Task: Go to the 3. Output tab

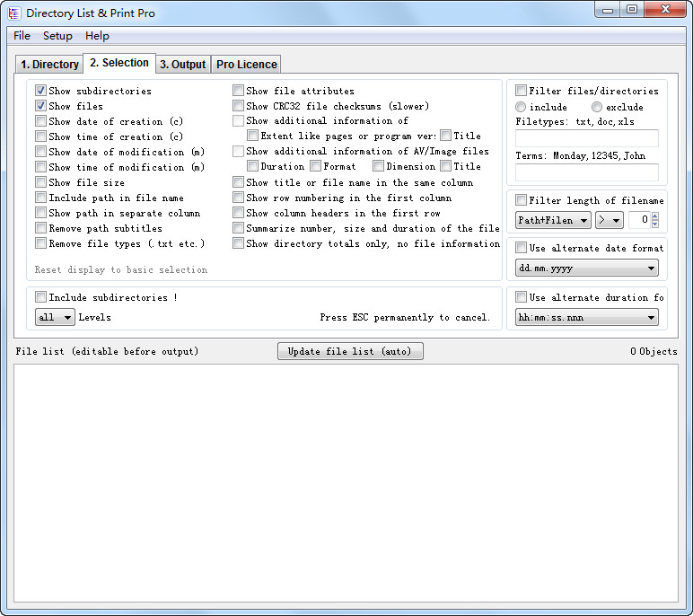Action: tap(182, 65)
